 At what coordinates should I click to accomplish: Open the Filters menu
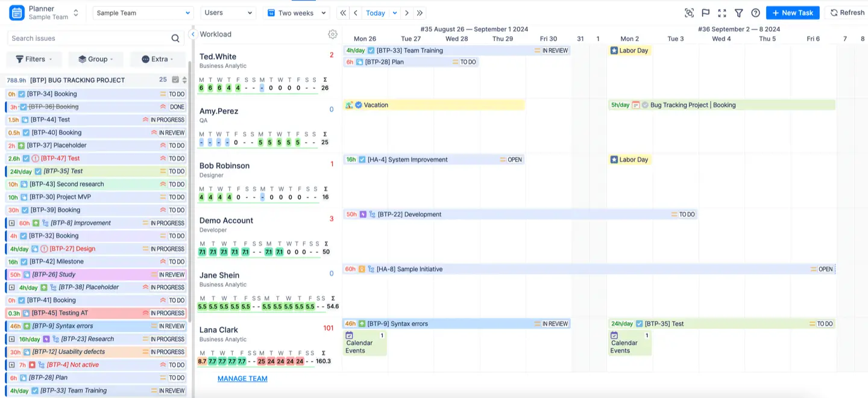tap(34, 59)
